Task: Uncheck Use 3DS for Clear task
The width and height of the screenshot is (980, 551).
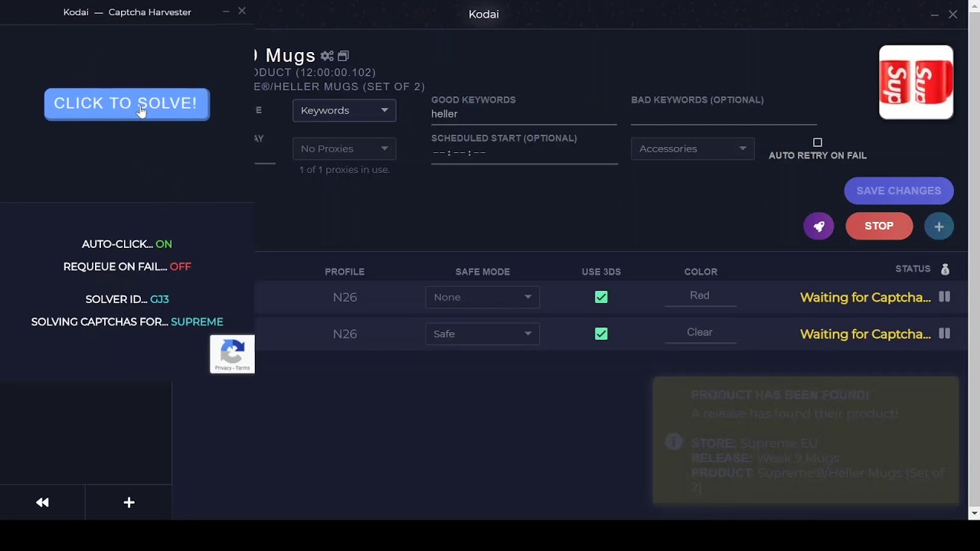Action: pyautogui.click(x=601, y=334)
